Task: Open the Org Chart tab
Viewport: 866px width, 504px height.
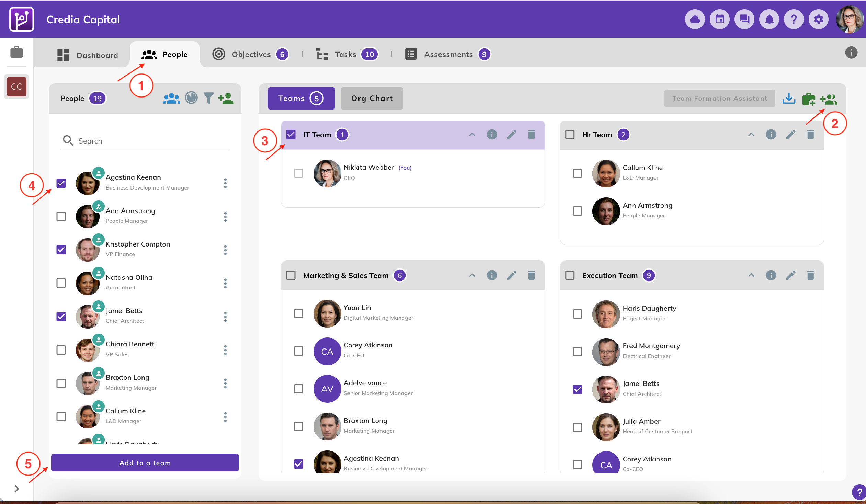Action: pyautogui.click(x=372, y=99)
